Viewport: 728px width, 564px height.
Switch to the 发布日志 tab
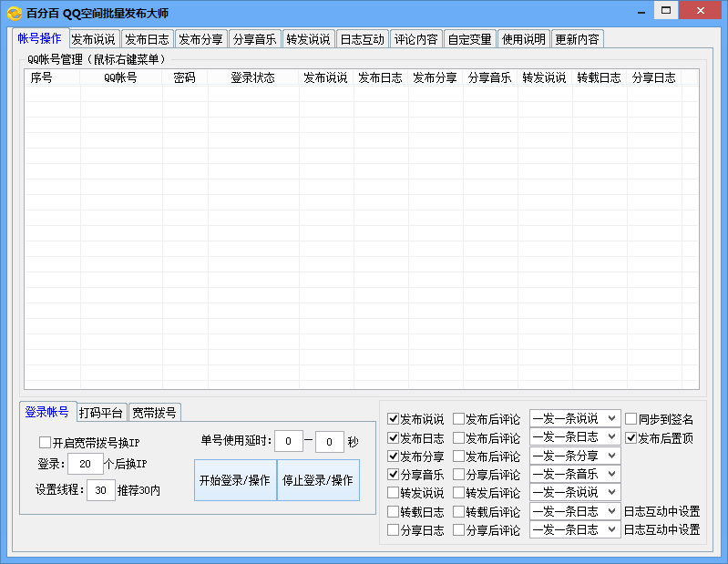pos(147,39)
